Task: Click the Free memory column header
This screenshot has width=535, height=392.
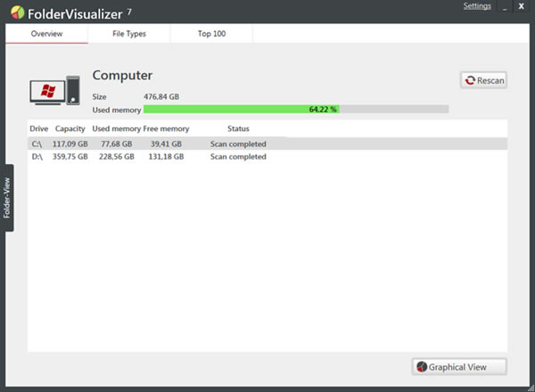Action: coord(166,129)
